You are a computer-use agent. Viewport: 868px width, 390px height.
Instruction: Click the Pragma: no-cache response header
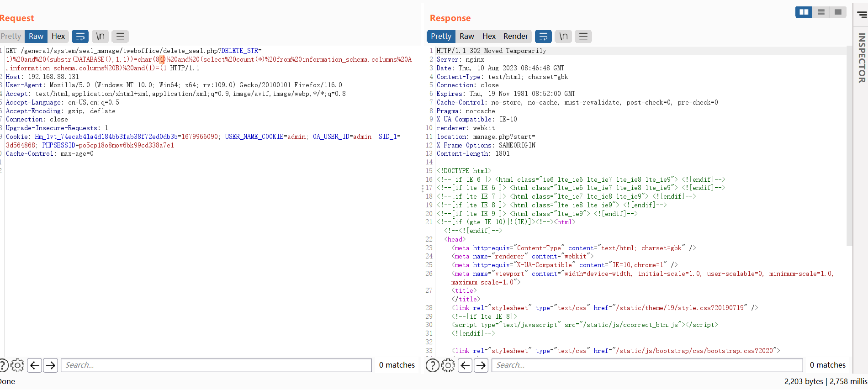[x=466, y=111]
